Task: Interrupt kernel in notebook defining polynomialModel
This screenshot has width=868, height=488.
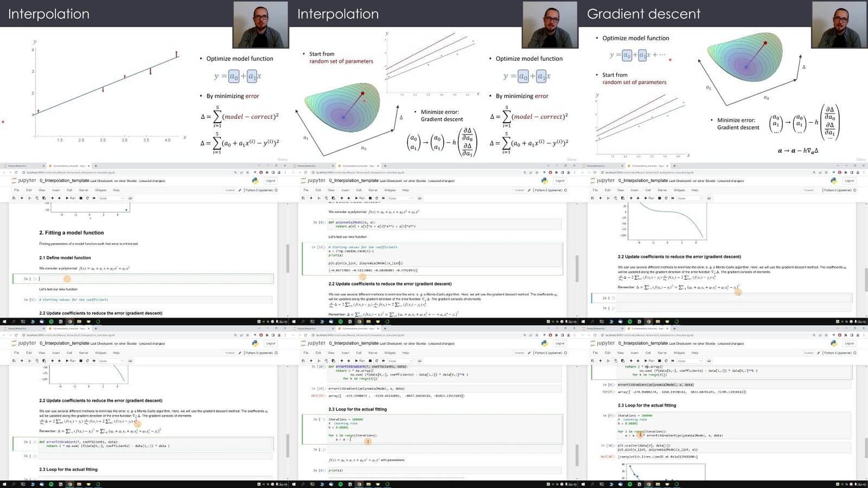Action: [370, 198]
